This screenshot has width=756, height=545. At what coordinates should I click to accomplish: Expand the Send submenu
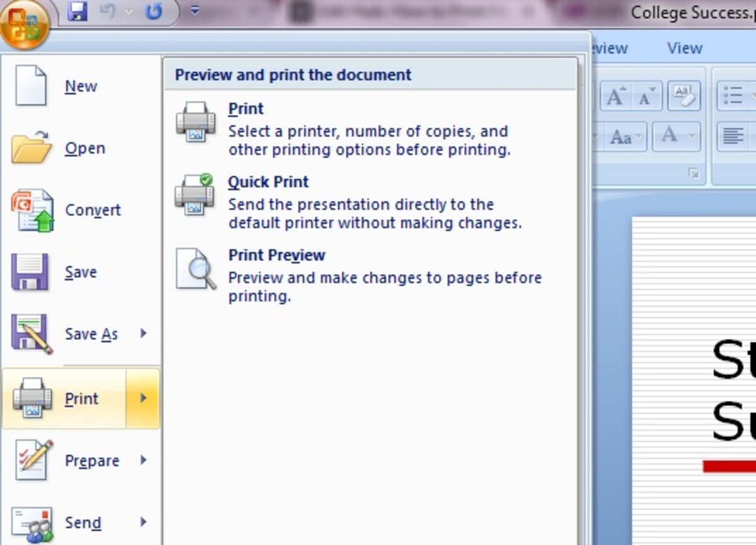click(x=83, y=523)
